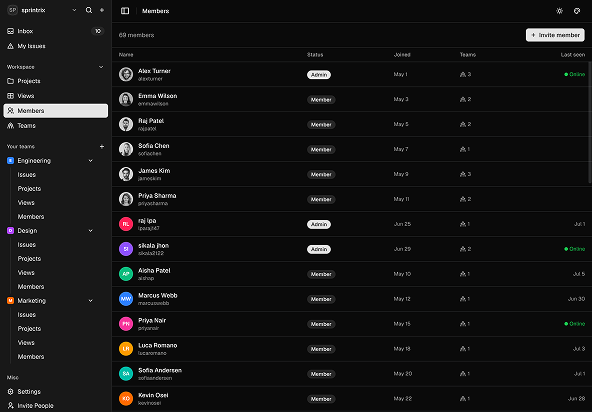592x412 pixels.
Task: Switch theme with the sun icon
Action: [x=560, y=11]
